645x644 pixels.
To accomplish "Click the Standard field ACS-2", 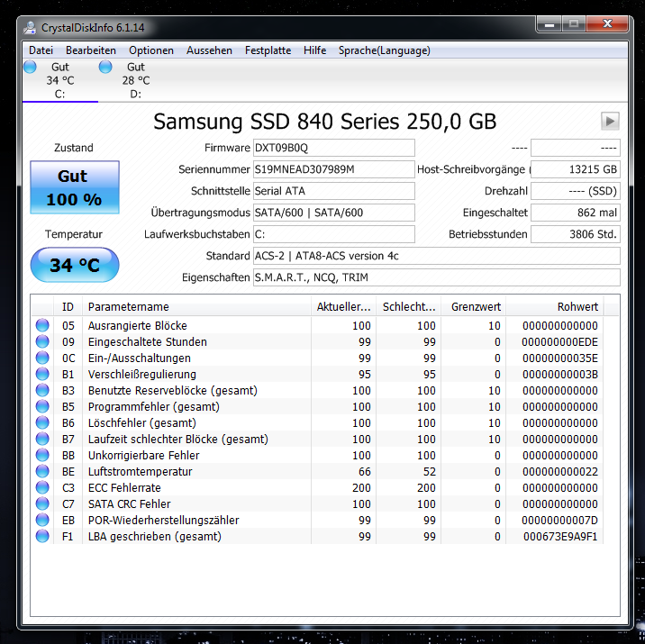I will (x=436, y=256).
